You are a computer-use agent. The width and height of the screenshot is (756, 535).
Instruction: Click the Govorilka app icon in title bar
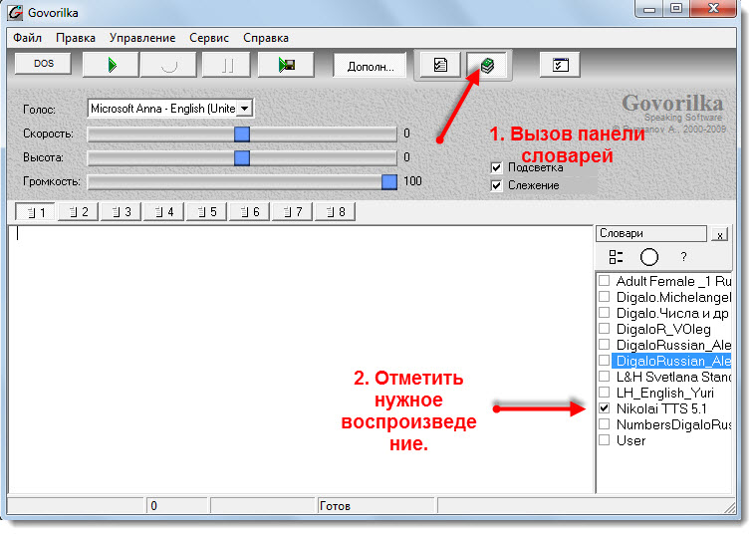[x=15, y=13]
